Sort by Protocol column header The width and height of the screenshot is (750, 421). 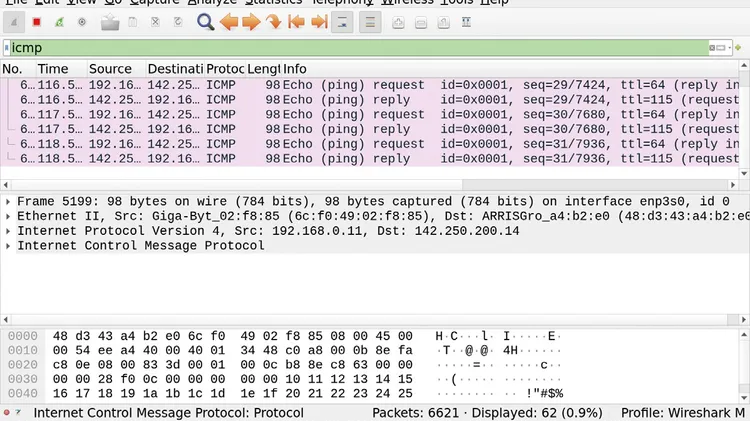(225, 69)
